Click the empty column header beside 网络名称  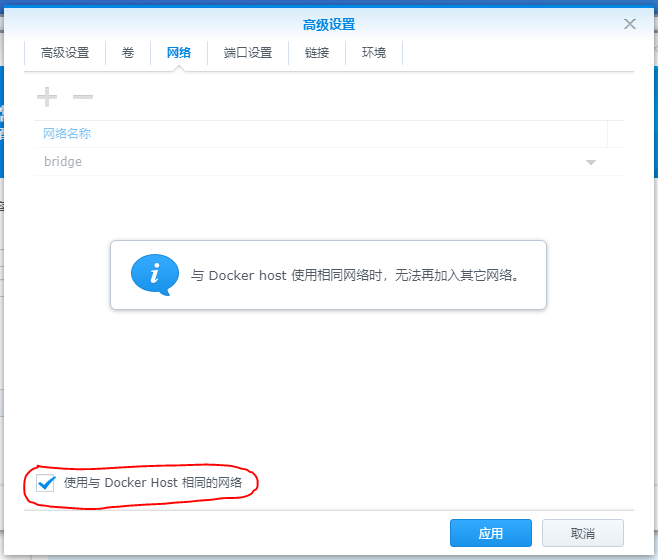(x=615, y=134)
